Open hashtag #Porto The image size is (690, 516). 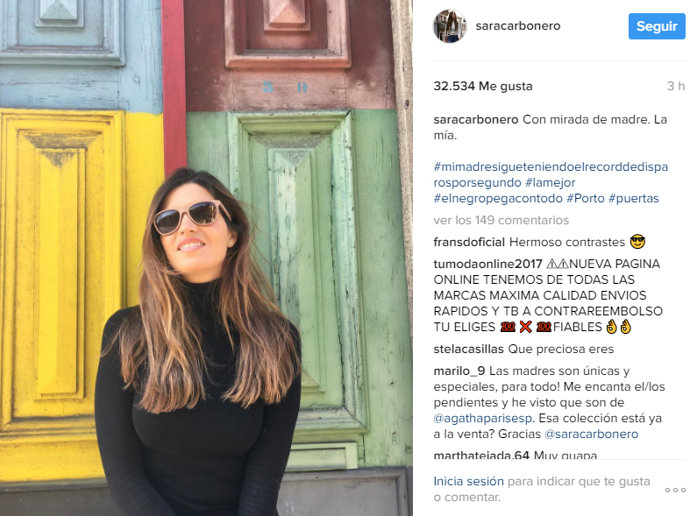(x=585, y=198)
